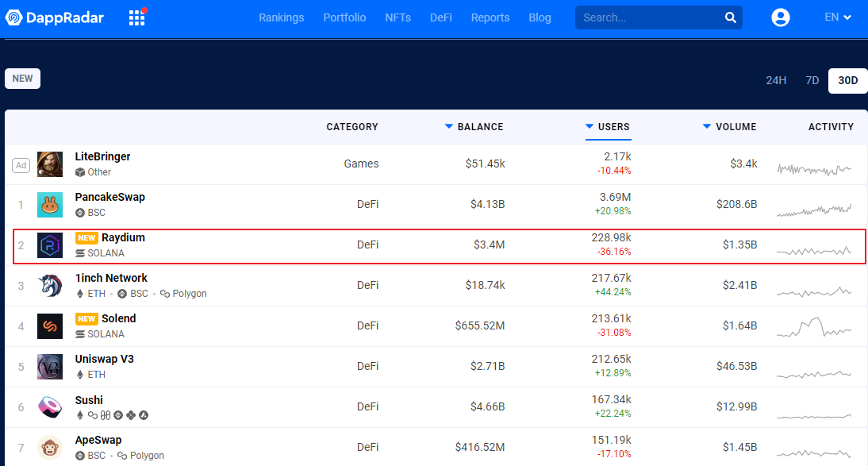This screenshot has height=466, width=868.
Task: Click the NEW badge beside Solend
Action: point(87,318)
